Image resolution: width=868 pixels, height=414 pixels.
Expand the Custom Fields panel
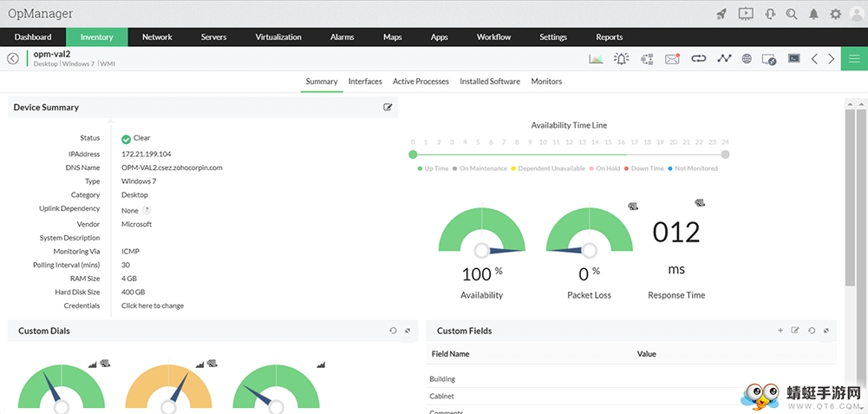[826, 331]
